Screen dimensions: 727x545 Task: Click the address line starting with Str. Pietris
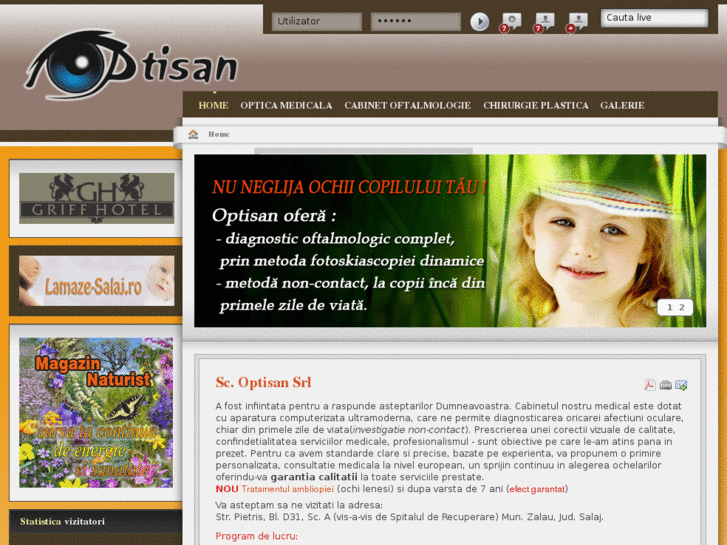tap(409, 517)
